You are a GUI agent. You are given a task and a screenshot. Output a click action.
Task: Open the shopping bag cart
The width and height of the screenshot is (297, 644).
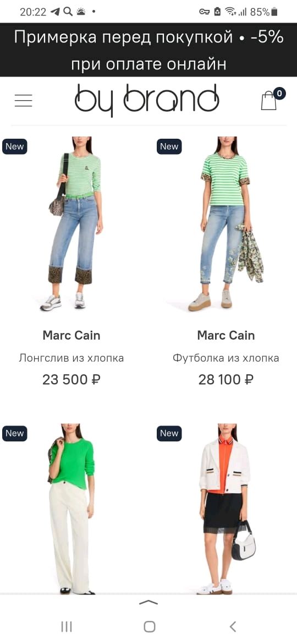click(269, 100)
